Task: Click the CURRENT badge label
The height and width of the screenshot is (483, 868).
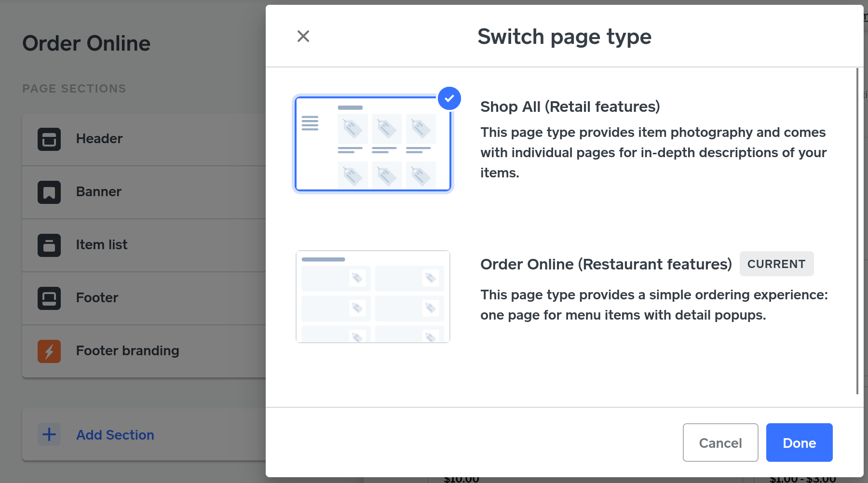Action: click(x=776, y=264)
